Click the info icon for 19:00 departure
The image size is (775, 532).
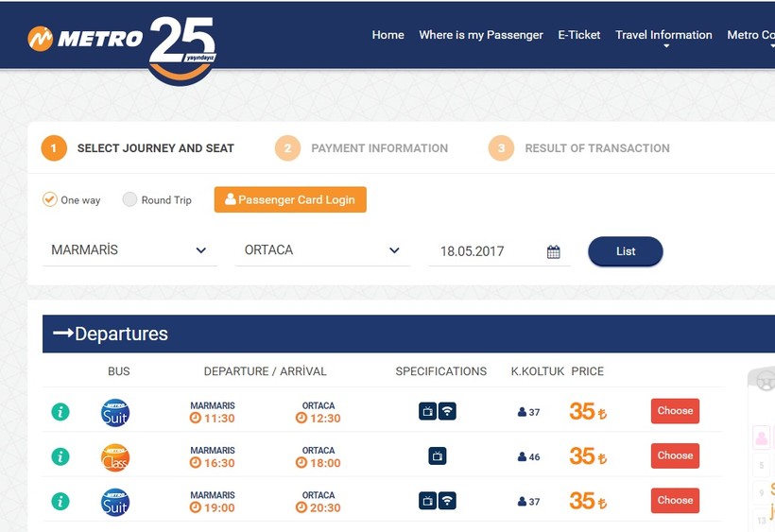(x=60, y=501)
